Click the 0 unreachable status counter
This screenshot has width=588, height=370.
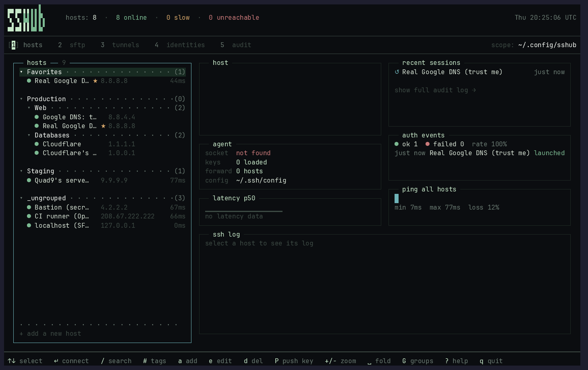pyautogui.click(x=234, y=18)
